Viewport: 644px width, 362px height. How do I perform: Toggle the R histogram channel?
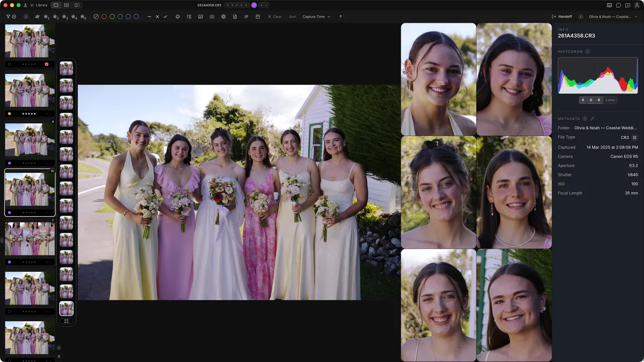click(583, 100)
